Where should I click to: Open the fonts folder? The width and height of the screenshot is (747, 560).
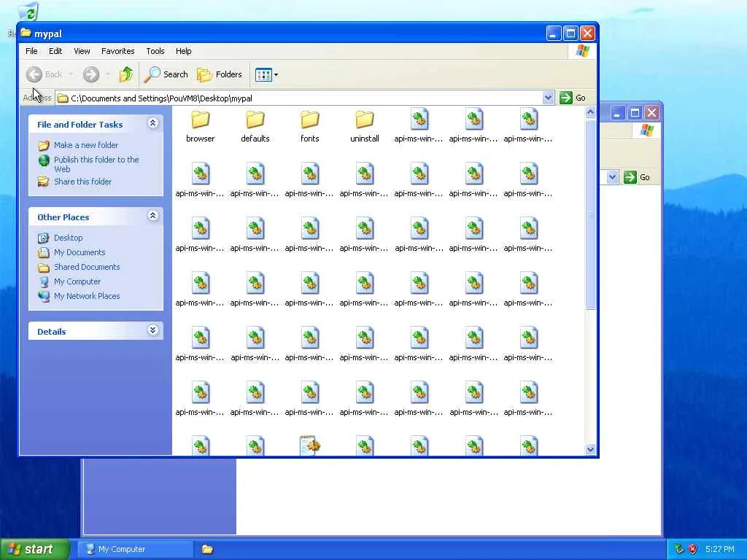point(309,125)
